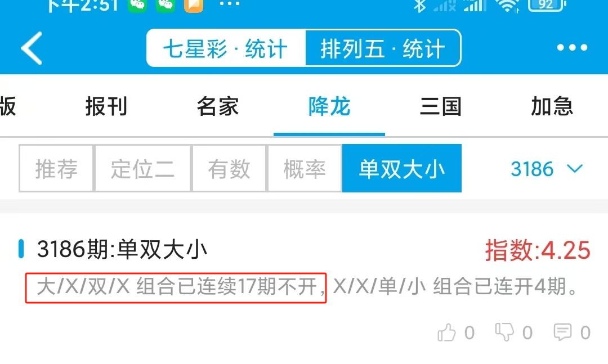Tap the thumbs-up like icon

(x=446, y=332)
